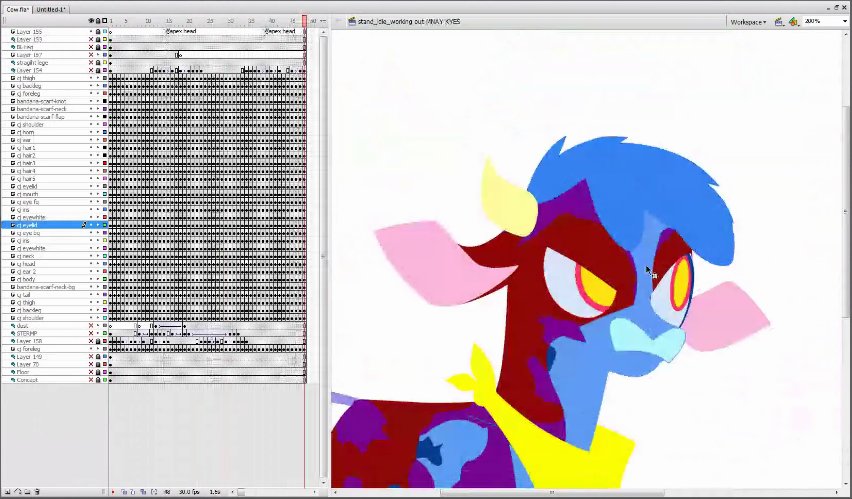
Task: Click the Delete Layer trash icon
Action: (x=37, y=491)
